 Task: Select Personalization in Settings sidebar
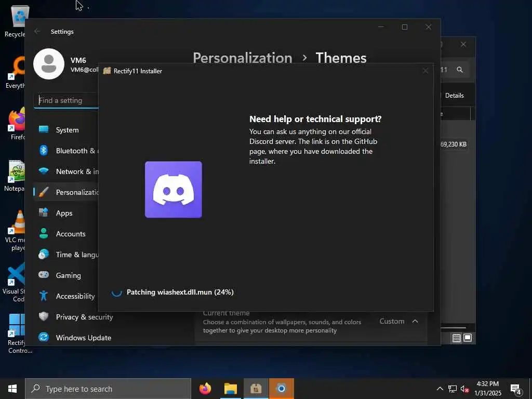pos(66,192)
